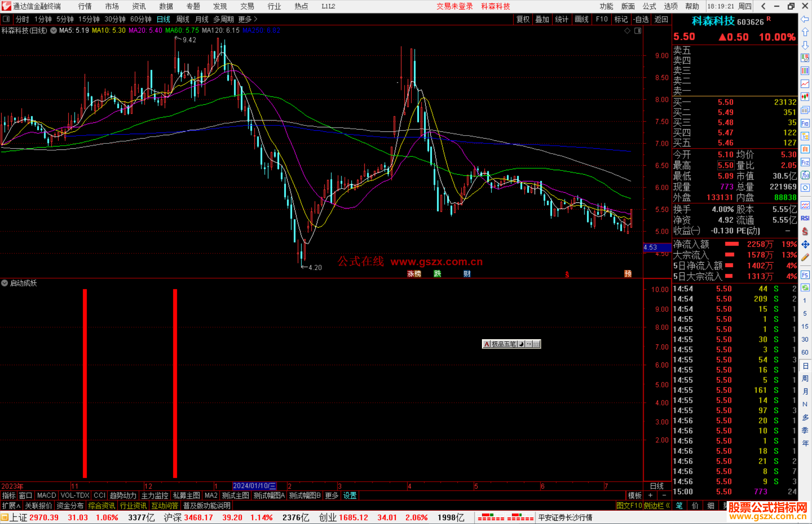Select the pencil drawing tool icon
The height and width of the screenshot is (524, 812).
[805, 257]
